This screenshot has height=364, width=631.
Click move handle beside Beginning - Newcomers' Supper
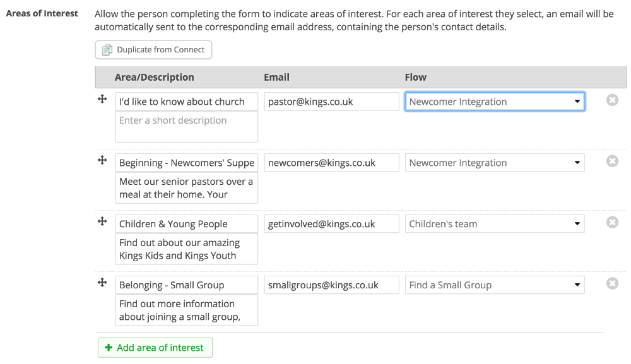(x=102, y=161)
